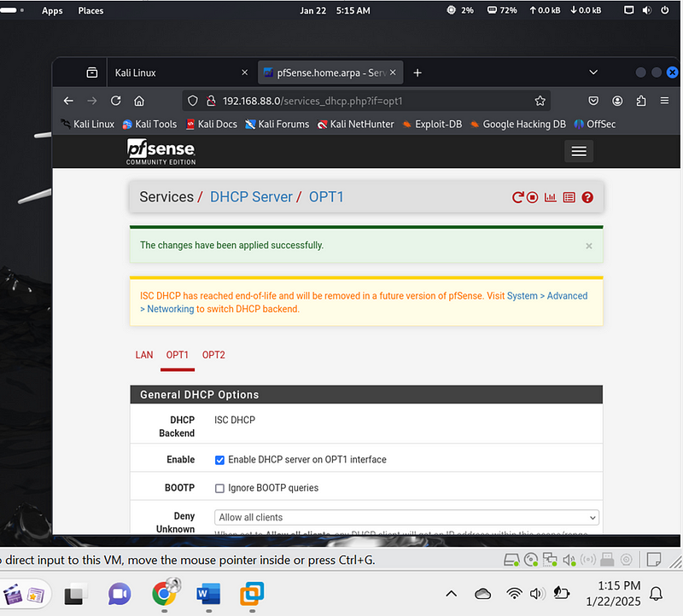This screenshot has height=616, width=683.
Task: Click the Windows notification bell
Action: (x=656, y=593)
